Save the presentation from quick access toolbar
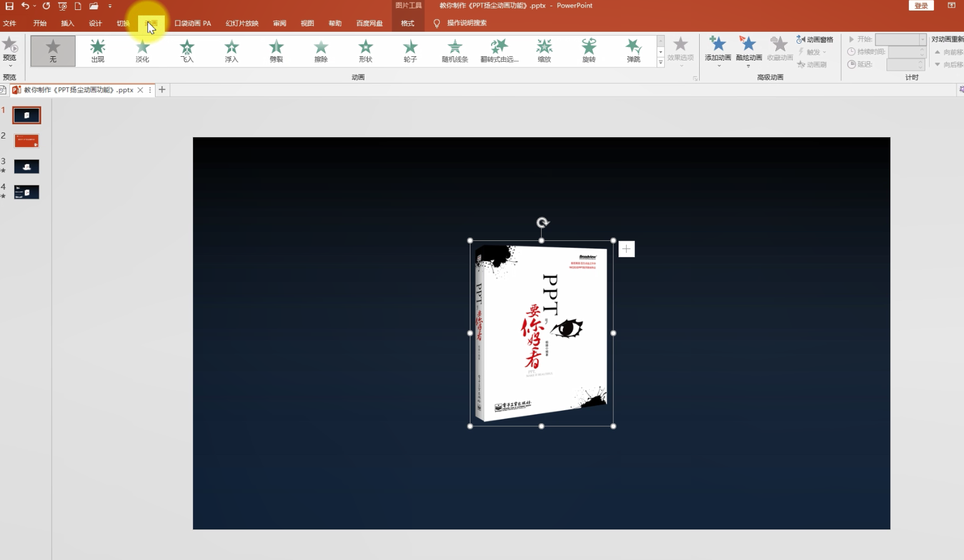The image size is (964, 560). (x=9, y=6)
